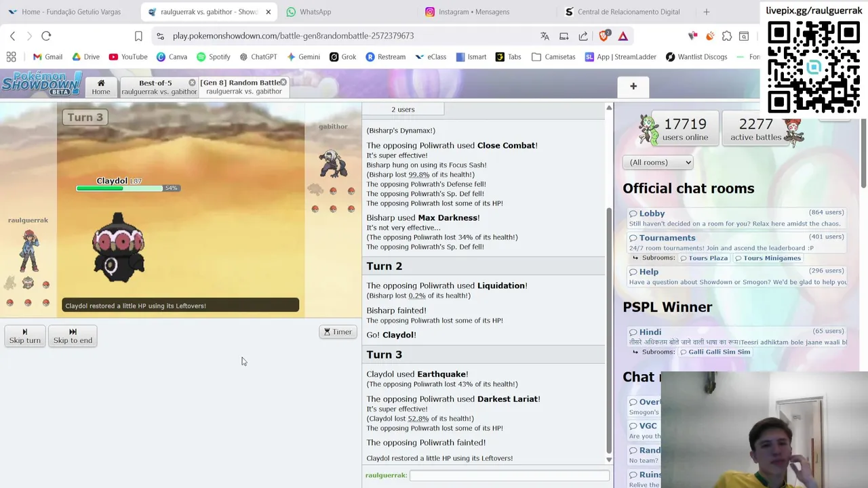This screenshot has width=868, height=488.
Task: Open the Restream bookmark
Action: [385, 57]
